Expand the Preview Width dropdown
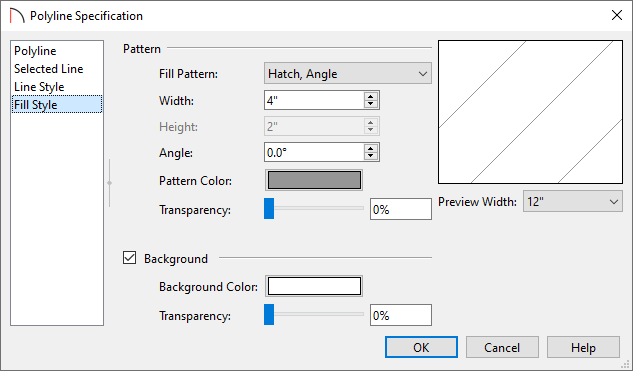This screenshot has height=371, width=633. (x=573, y=201)
